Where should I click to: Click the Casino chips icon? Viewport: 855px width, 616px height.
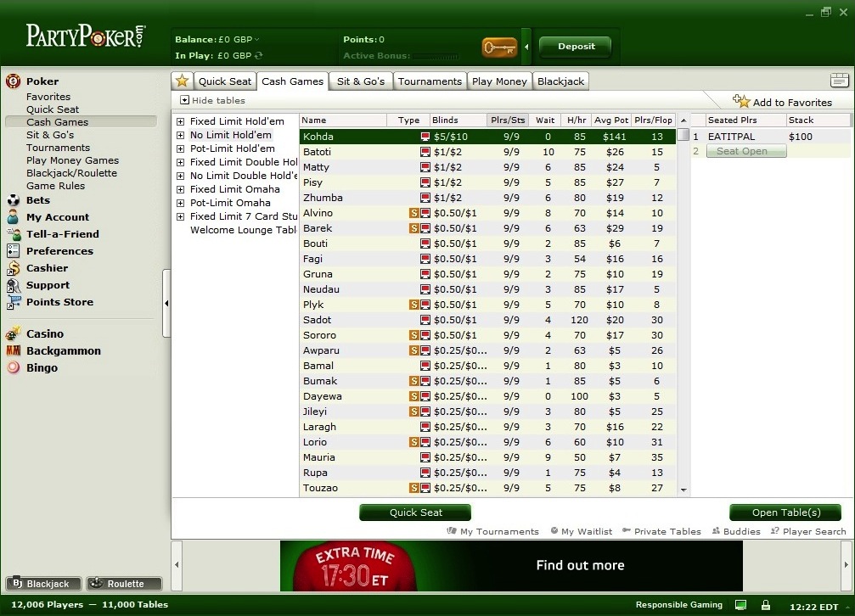tap(13, 333)
